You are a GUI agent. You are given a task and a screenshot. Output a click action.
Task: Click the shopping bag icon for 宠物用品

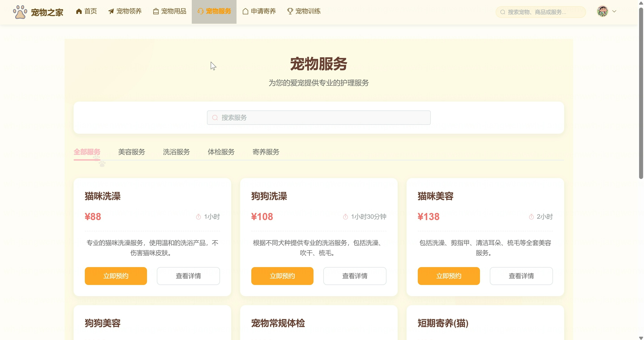click(x=156, y=11)
